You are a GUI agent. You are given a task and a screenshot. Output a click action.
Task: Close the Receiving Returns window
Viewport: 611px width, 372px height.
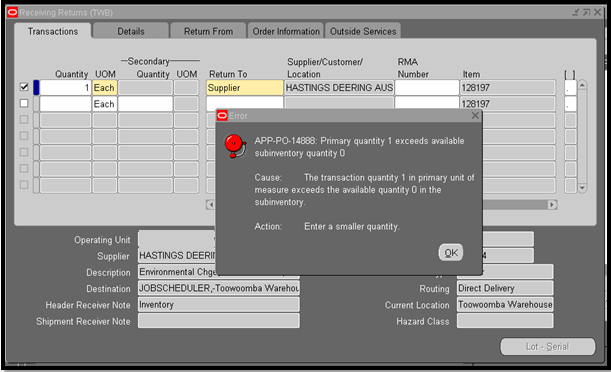coord(597,12)
